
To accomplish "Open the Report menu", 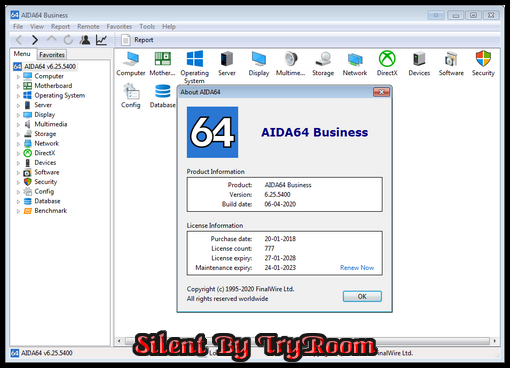I will point(60,27).
